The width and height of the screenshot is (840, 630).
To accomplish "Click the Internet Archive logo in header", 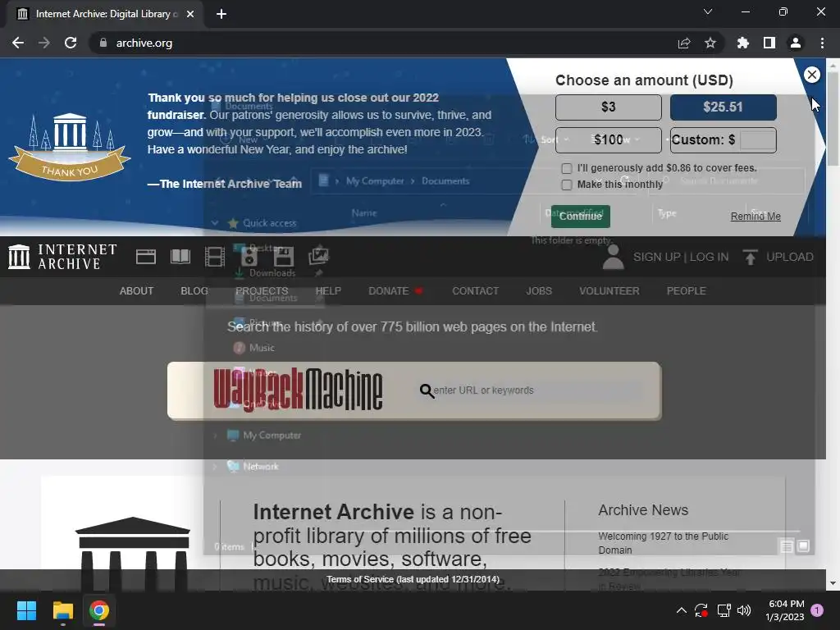I will click(62, 257).
